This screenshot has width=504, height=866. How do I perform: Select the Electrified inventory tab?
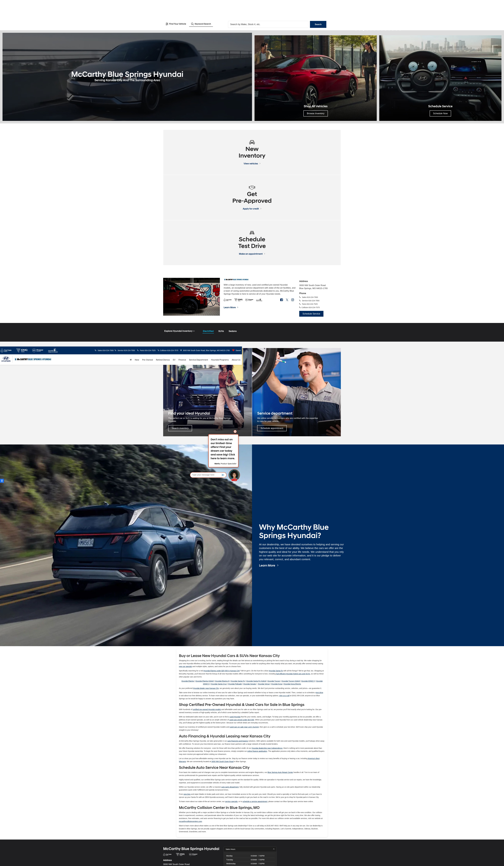(x=208, y=331)
